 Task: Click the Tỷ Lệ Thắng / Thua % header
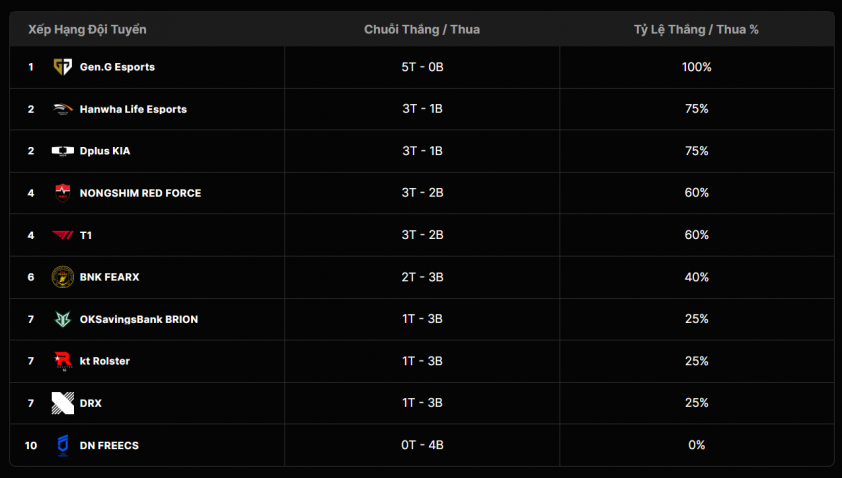click(x=696, y=30)
